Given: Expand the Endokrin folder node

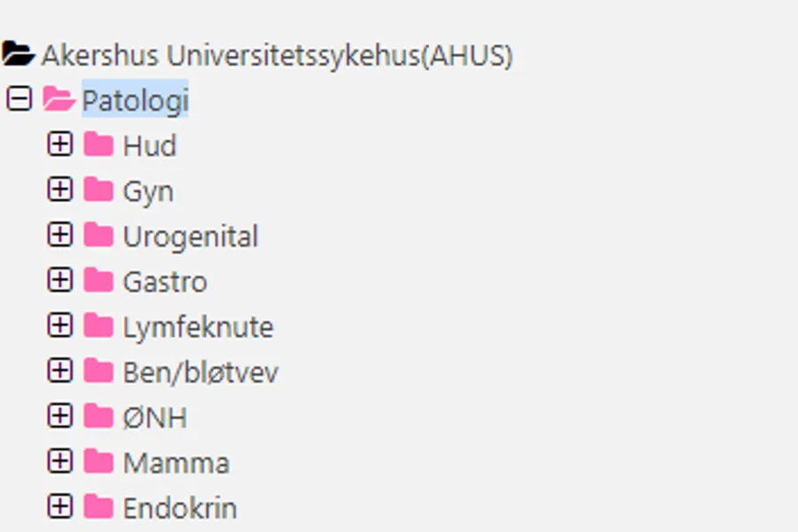Looking at the screenshot, I should click(x=59, y=506).
